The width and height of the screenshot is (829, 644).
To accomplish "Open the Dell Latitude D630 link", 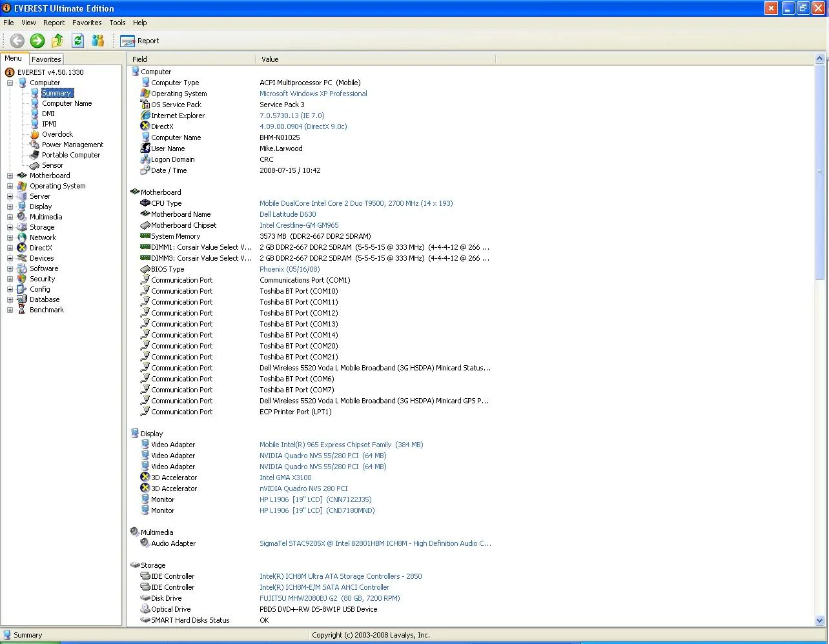I will 288,214.
